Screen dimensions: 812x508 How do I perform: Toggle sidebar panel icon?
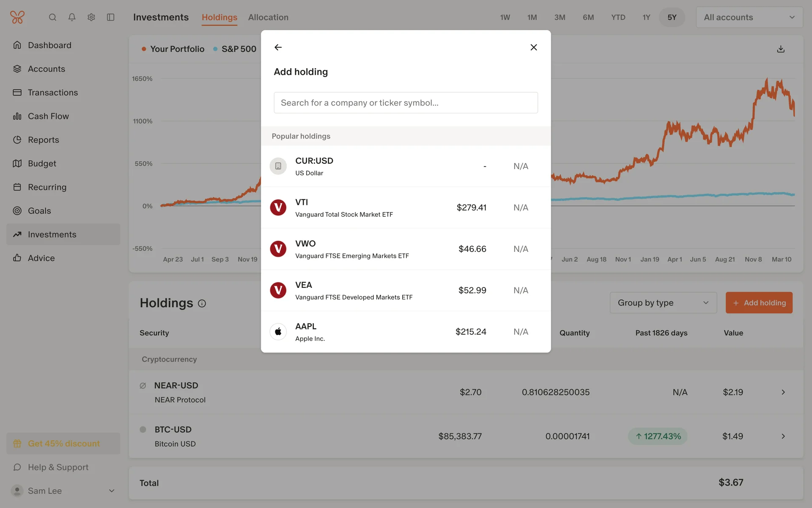(x=111, y=17)
